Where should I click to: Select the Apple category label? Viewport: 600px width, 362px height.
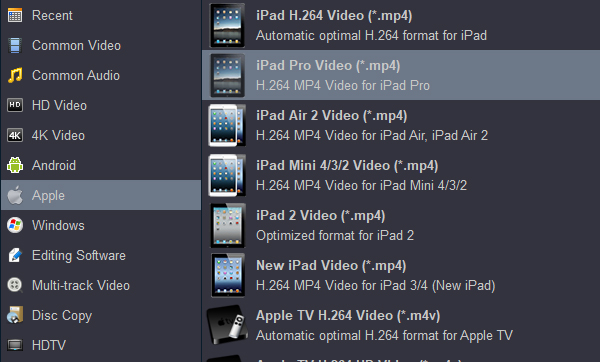(48, 196)
